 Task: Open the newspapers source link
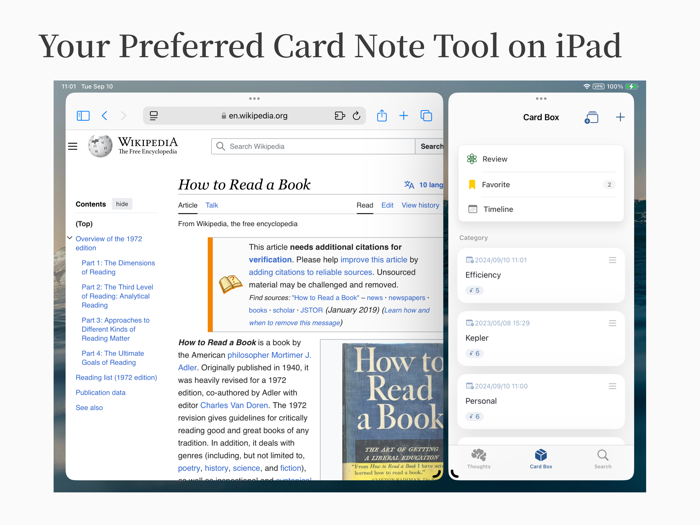(x=407, y=297)
